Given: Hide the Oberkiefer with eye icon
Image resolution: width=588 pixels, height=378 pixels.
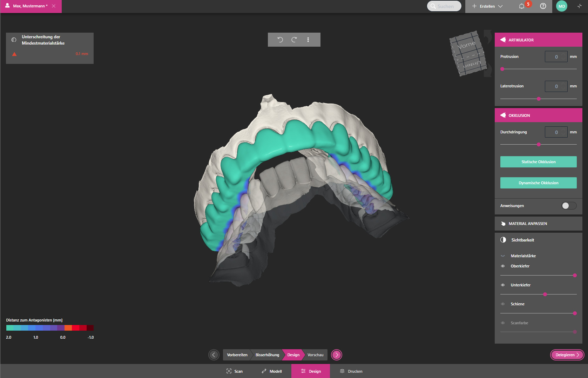Looking at the screenshot, I should coord(503,266).
